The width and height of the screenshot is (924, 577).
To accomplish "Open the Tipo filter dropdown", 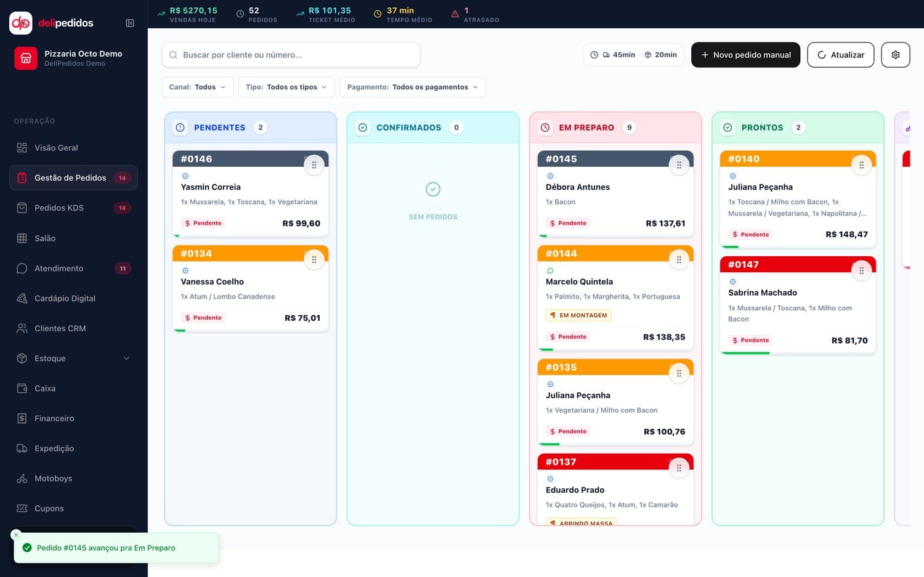I will [x=286, y=87].
